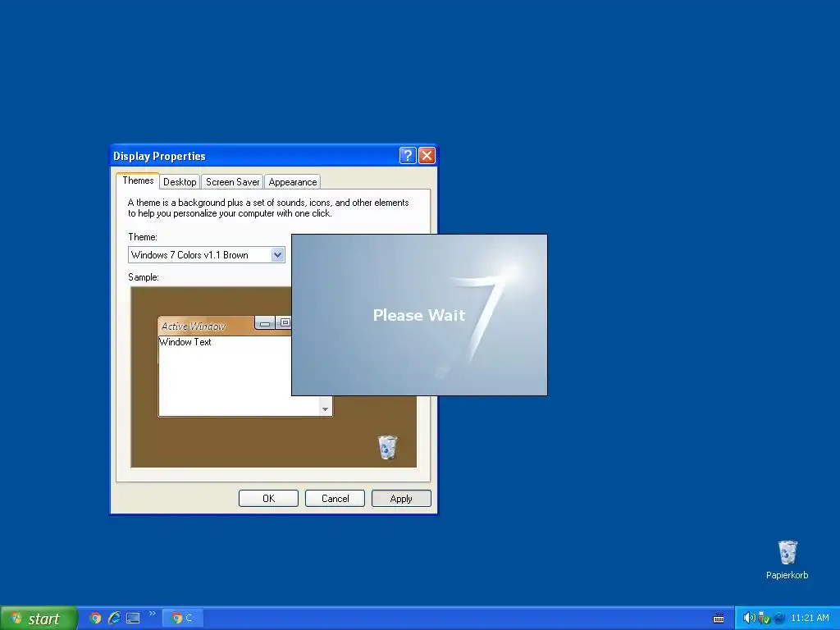The image size is (840, 630).
Task: Open the Desktop tab
Action: coord(180,182)
